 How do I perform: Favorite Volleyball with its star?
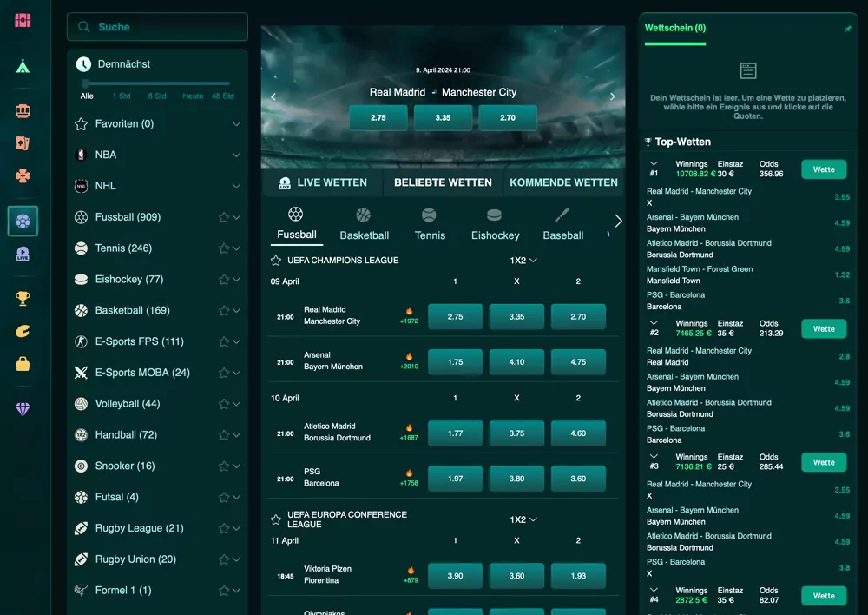pos(224,404)
